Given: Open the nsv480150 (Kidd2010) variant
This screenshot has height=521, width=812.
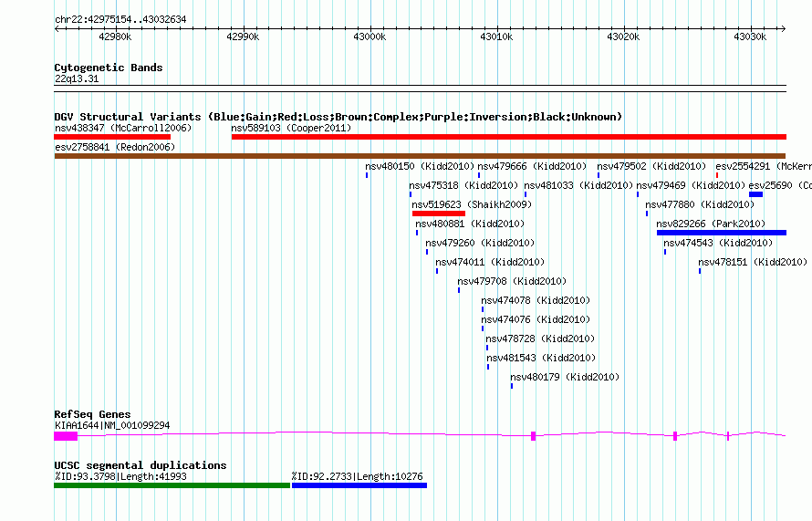Looking at the screenshot, I should (x=420, y=166).
